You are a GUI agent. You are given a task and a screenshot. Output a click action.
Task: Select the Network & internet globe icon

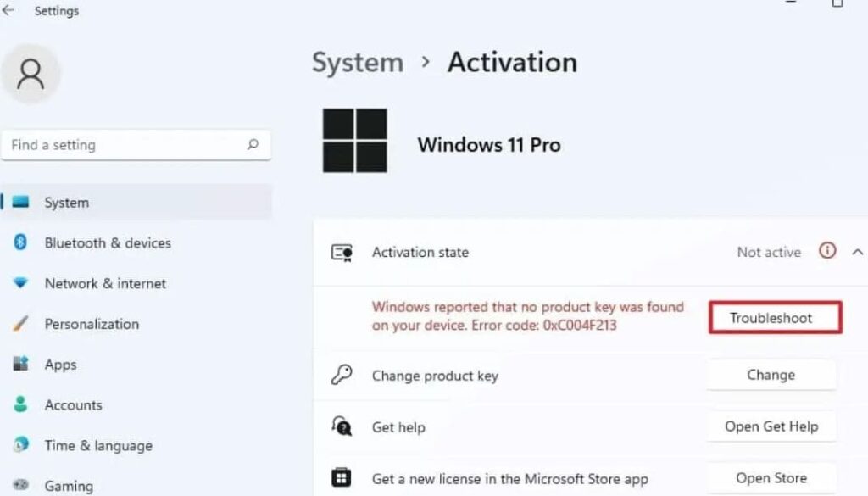(19, 284)
